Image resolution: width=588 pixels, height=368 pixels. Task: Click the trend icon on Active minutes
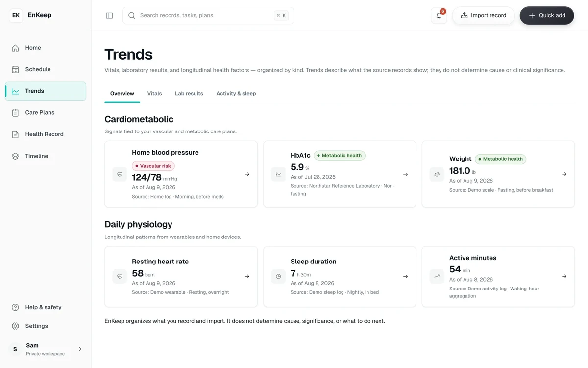pyautogui.click(x=437, y=276)
